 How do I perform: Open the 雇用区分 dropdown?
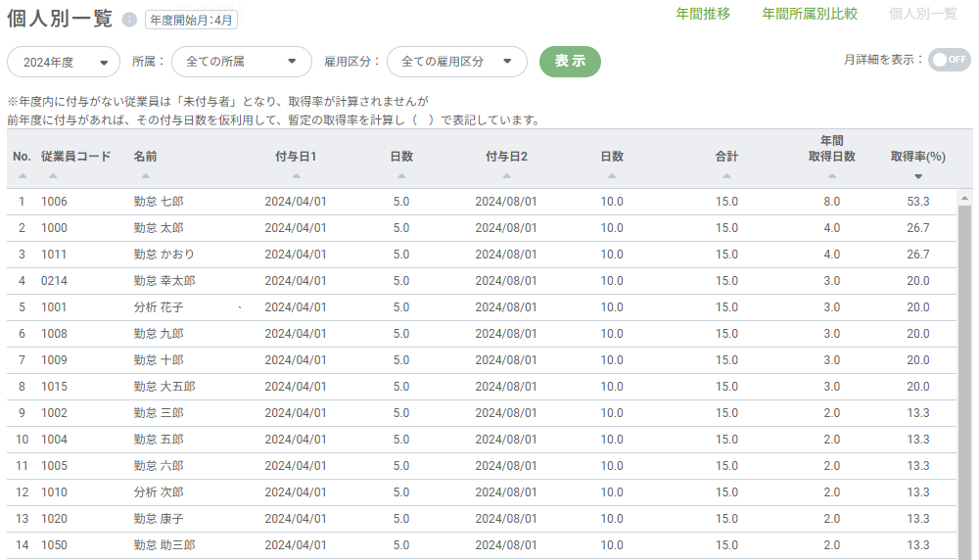pos(456,62)
